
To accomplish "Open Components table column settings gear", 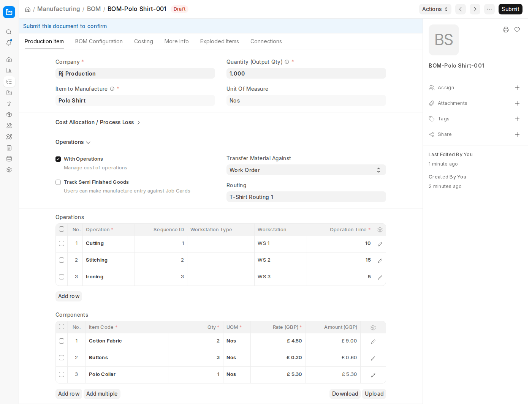I will click(x=373, y=328).
